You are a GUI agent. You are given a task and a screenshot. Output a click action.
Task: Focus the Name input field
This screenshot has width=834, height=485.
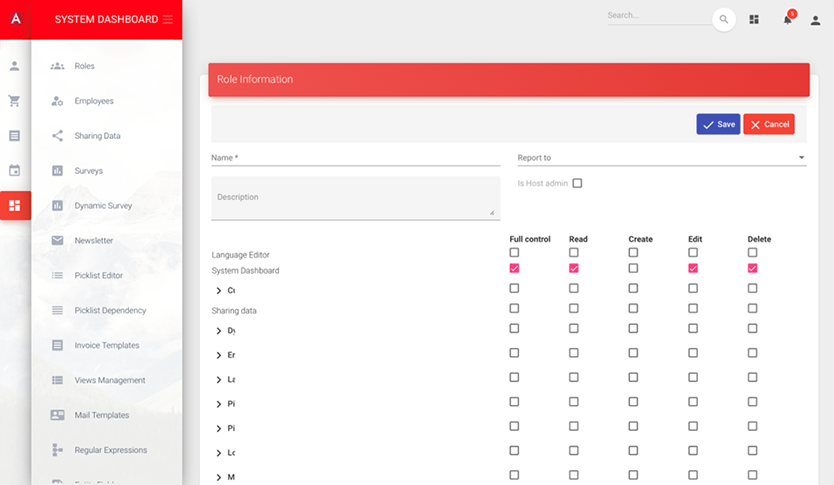pyautogui.click(x=355, y=158)
